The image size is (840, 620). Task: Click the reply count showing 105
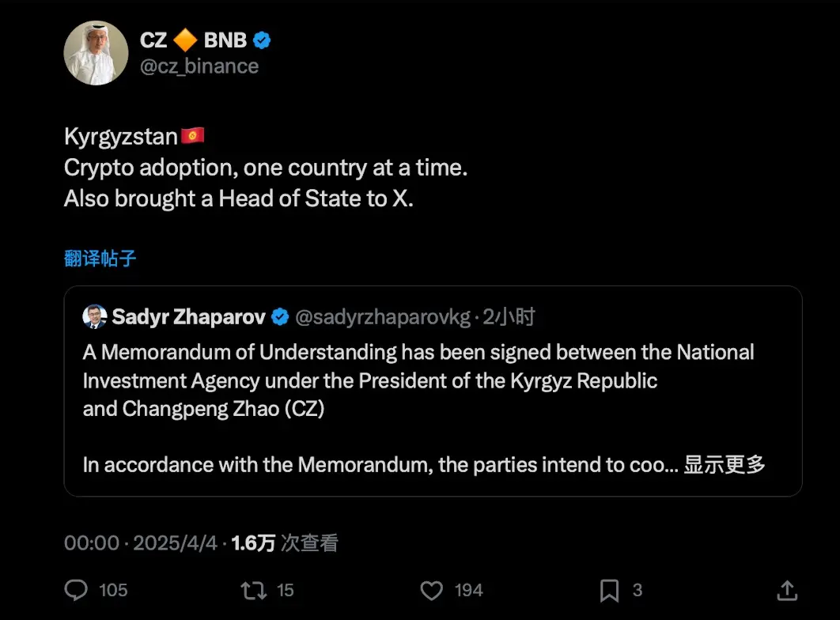tap(113, 590)
